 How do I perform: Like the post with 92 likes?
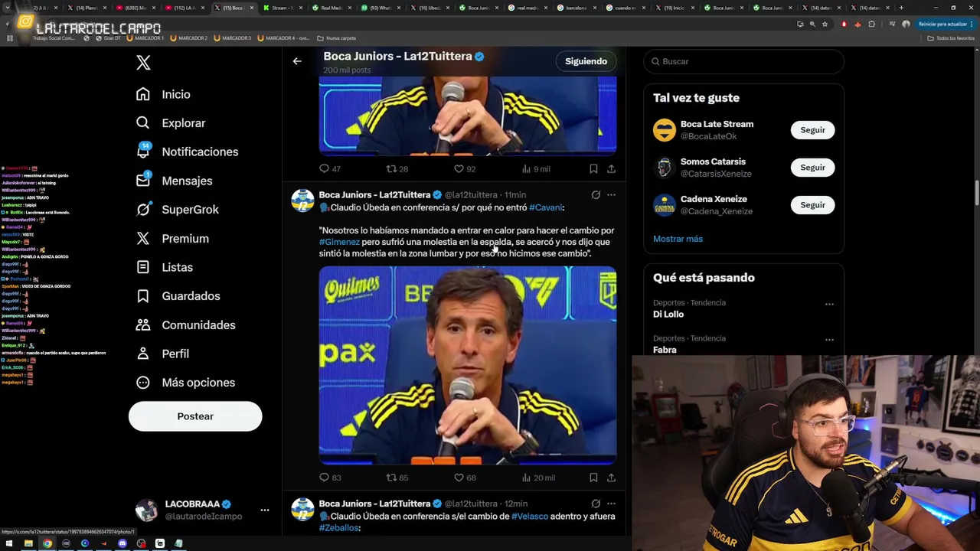(x=465, y=168)
